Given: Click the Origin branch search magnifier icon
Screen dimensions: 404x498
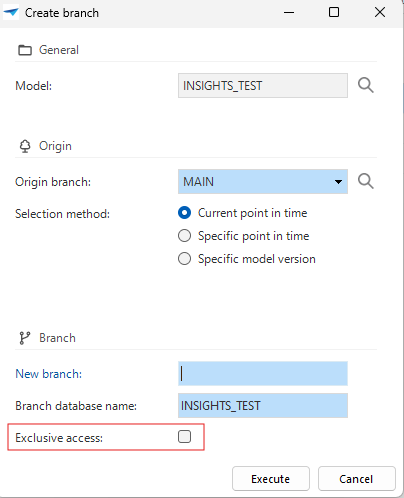Looking at the screenshot, I should pyautogui.click(x=366, y=181).
